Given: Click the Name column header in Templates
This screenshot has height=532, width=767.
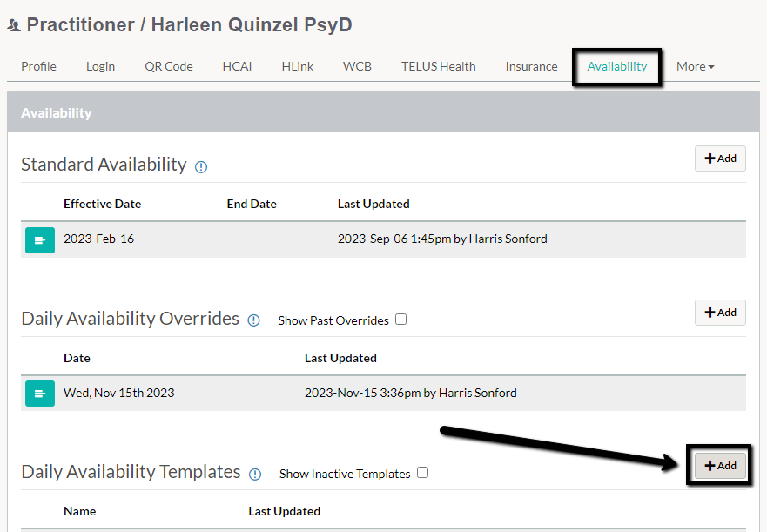Looking at the screenshot, I should click(80, 511).
